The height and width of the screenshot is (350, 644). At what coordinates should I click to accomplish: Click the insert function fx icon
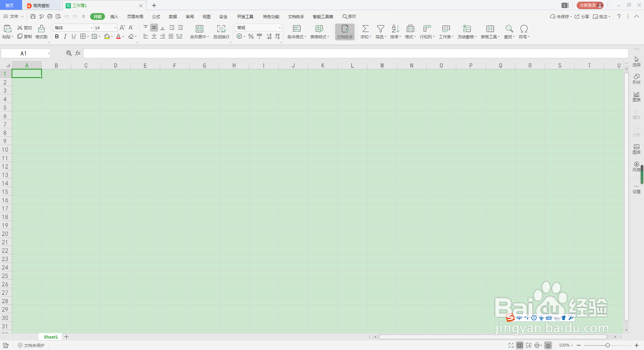pos(78,53)
